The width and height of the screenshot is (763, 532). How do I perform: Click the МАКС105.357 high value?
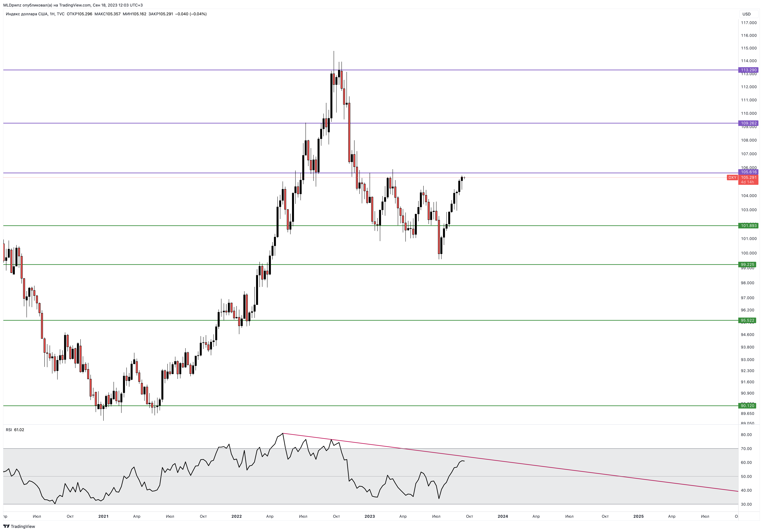[x=107, y=14]
